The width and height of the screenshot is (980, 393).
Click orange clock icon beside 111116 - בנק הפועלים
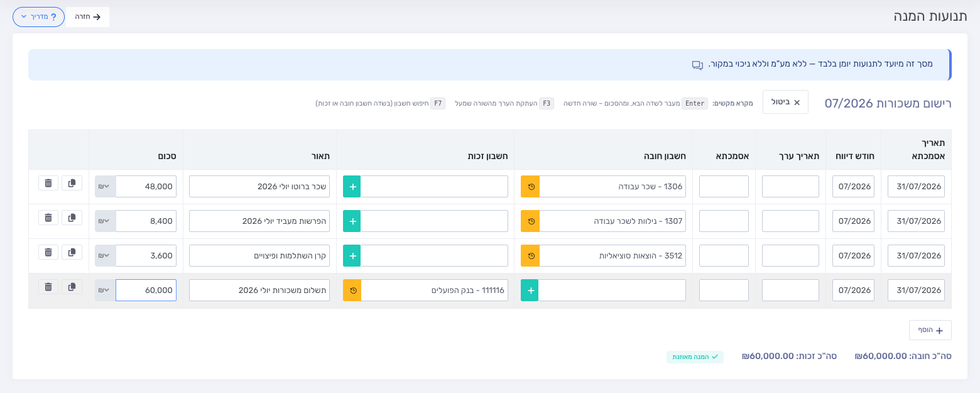click(352, 291)
